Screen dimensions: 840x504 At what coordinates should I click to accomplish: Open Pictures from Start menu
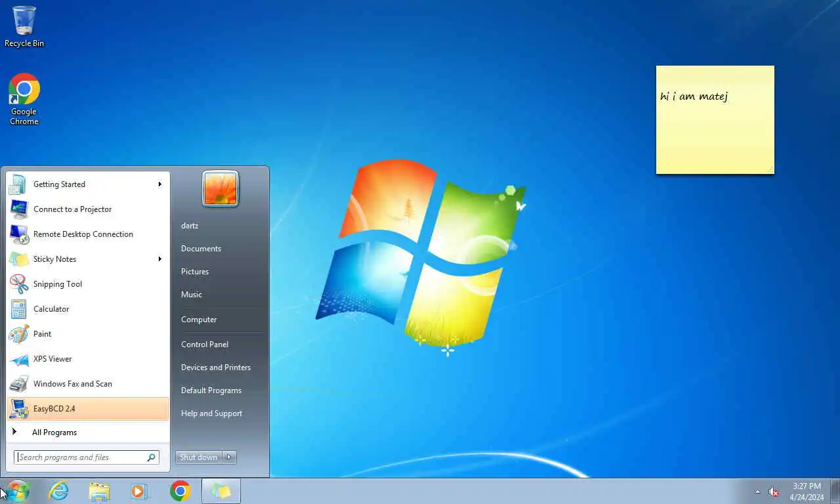coord(195,272)
